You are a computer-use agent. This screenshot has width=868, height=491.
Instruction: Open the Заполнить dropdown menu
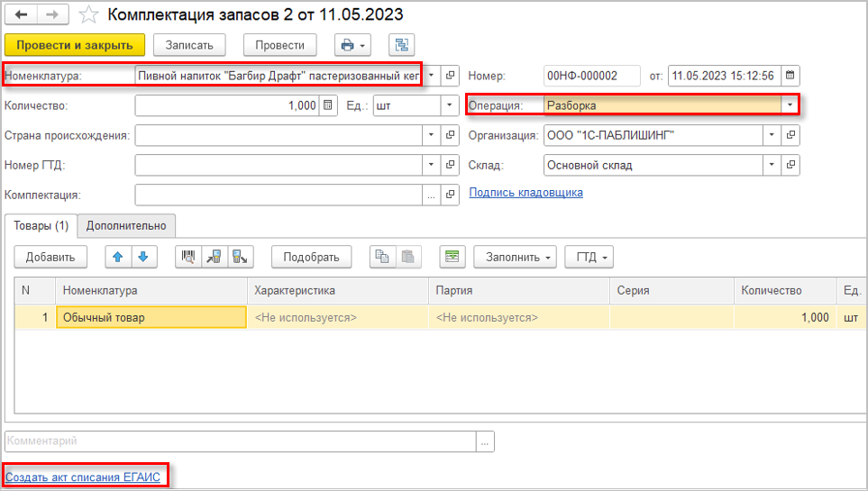pyautogui.click(x=515, y=257)
